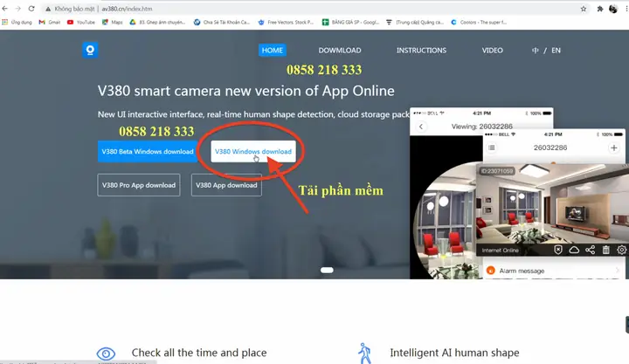
Task: Open the Chia Sẻ Tài Khoản bookmark
Action: tap(221, 22)
